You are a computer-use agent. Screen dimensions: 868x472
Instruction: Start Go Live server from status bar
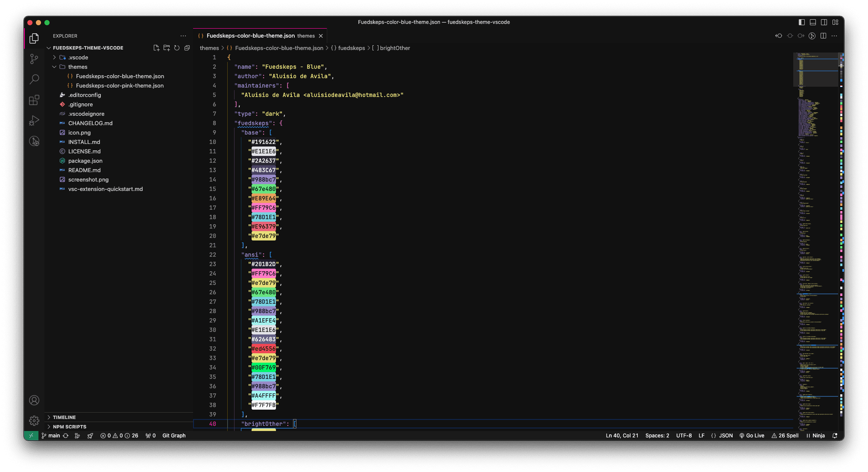pyautogui.click(x=752, y=436)
